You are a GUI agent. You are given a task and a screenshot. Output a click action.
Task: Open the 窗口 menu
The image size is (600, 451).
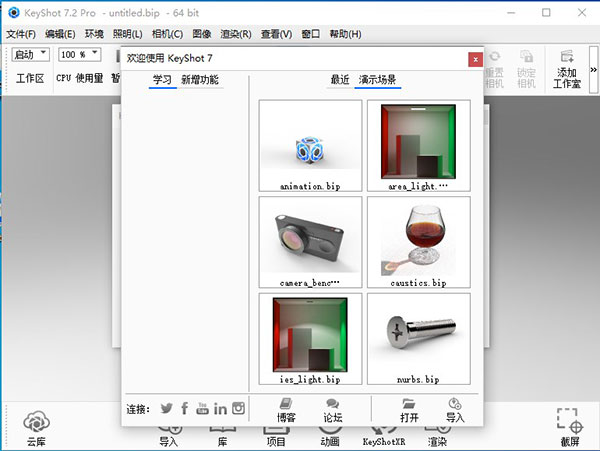click(310, 34)
